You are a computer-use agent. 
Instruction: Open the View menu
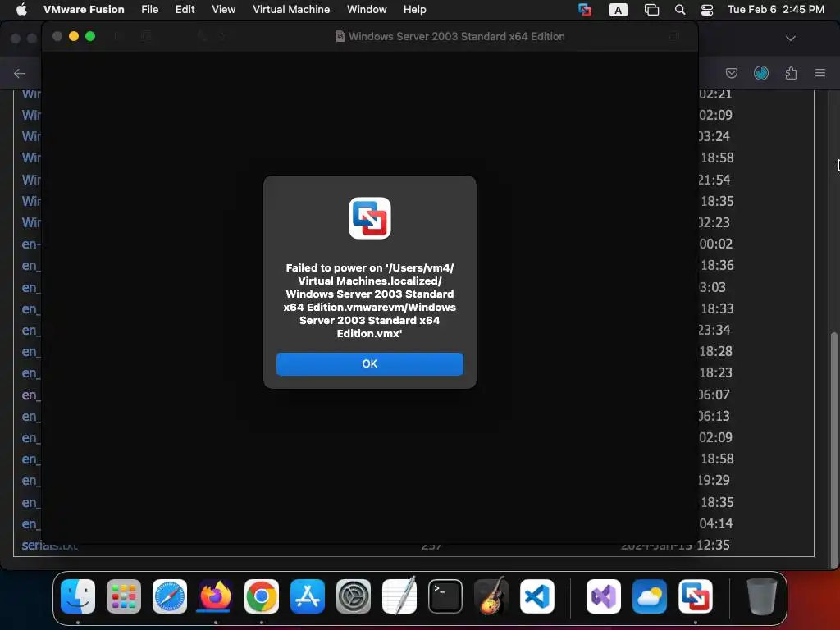click(223, 9)
